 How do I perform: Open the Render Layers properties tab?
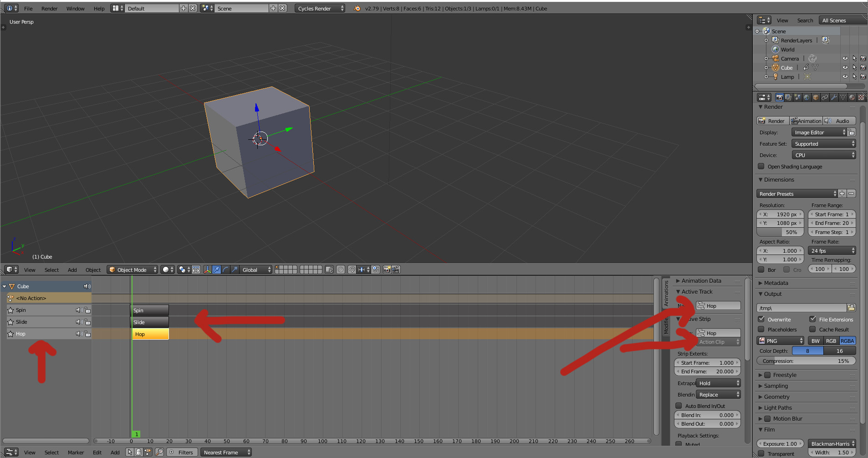click(788, 97)
